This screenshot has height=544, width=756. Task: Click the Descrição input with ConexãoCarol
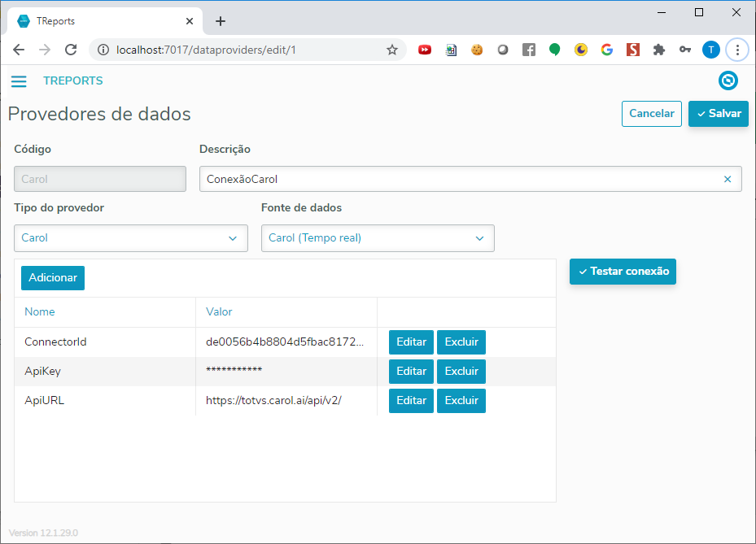point(470,179)
